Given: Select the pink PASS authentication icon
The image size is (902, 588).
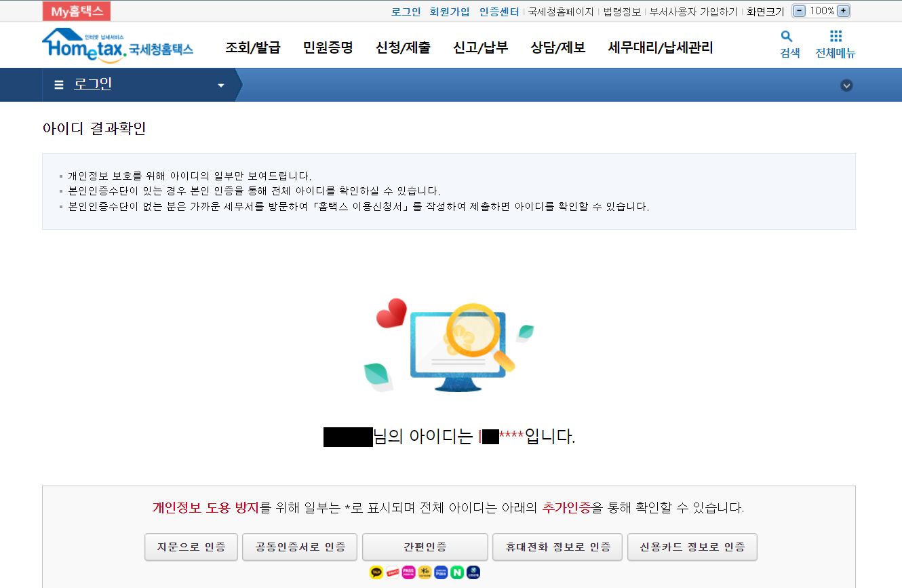Looking at the screenshot, I should [x=408, y=572].
